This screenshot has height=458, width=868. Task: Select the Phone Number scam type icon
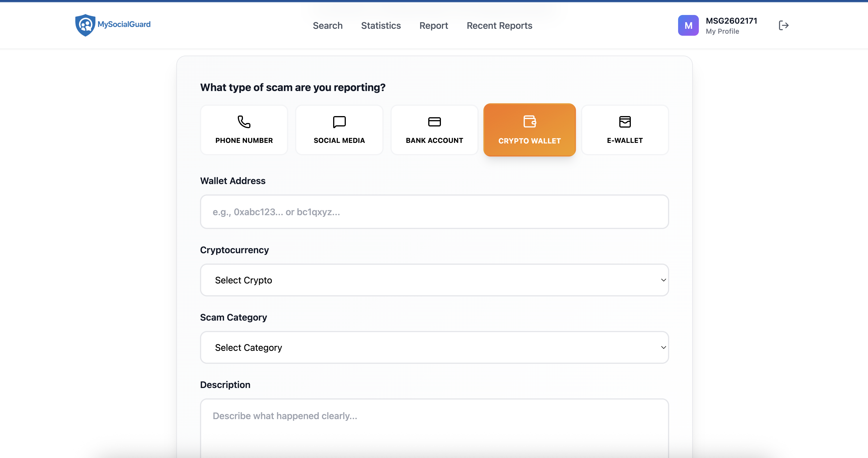click(x=244, y=122)
